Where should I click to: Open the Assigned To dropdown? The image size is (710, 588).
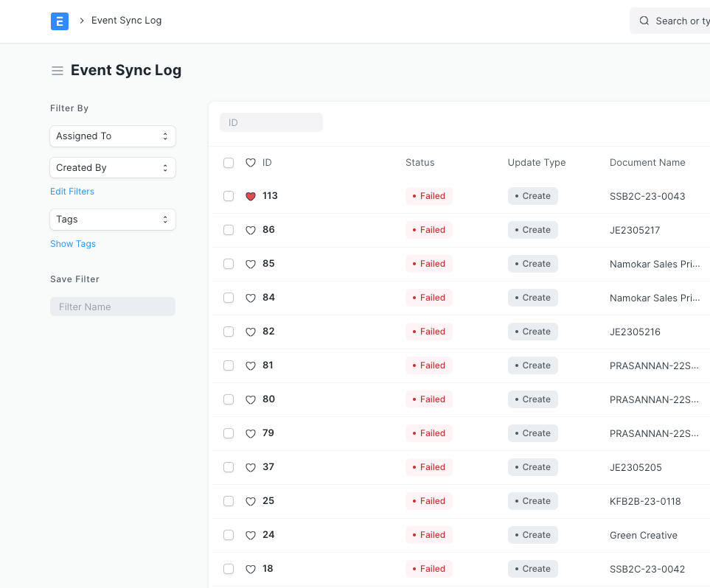[x=112, y=136]
